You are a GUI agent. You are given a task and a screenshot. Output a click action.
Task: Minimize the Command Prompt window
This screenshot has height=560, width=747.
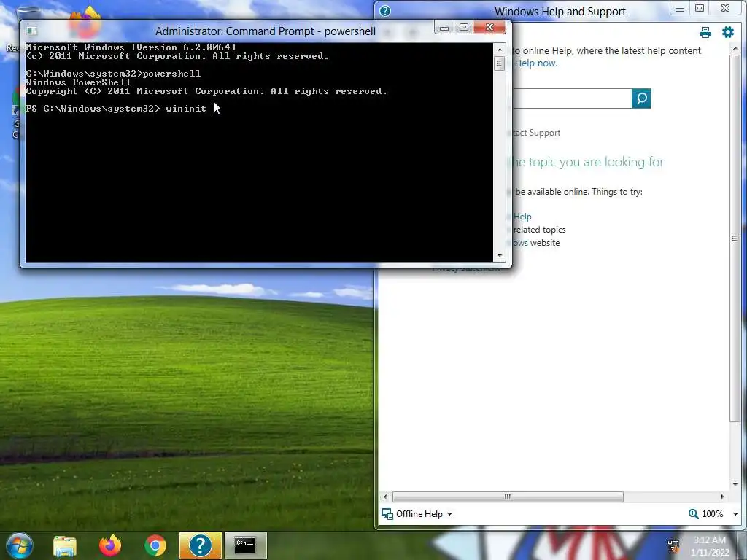pyautogui.click(x=444, y=28)
